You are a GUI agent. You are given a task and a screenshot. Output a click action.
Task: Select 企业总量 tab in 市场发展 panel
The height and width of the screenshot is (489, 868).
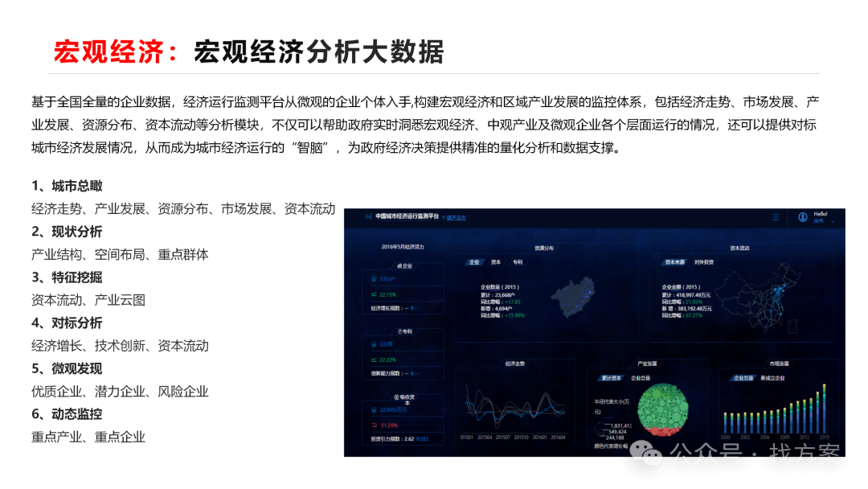click(743, 378)
